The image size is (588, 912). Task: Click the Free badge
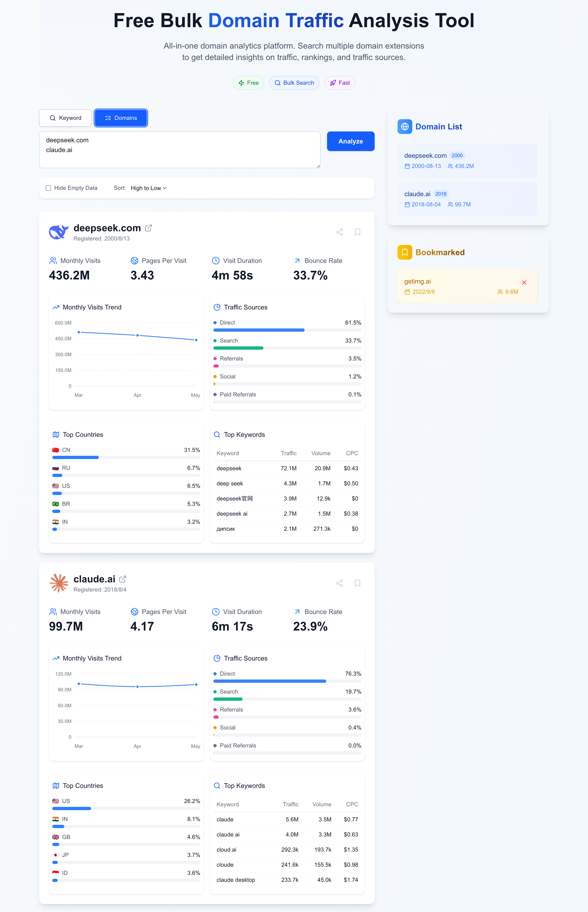tap(248, 83)
